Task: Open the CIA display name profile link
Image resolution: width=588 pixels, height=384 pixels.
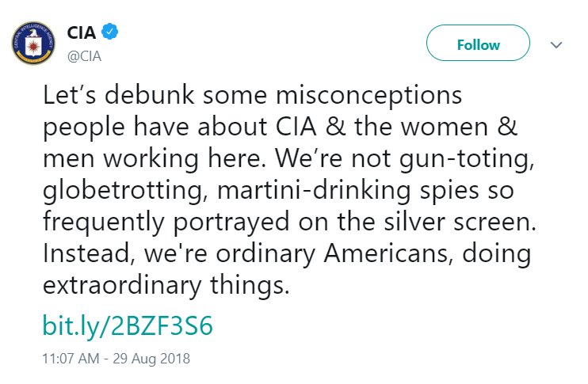Action: [82, 32]
